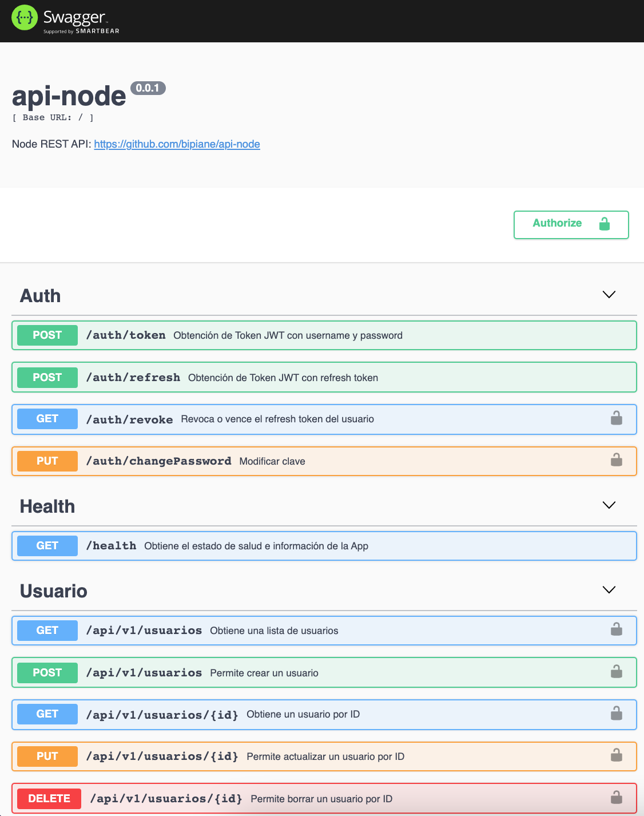The image size is (644, 816).
Task: Collapse the Usuario section chevron
Action: (609, 590)
